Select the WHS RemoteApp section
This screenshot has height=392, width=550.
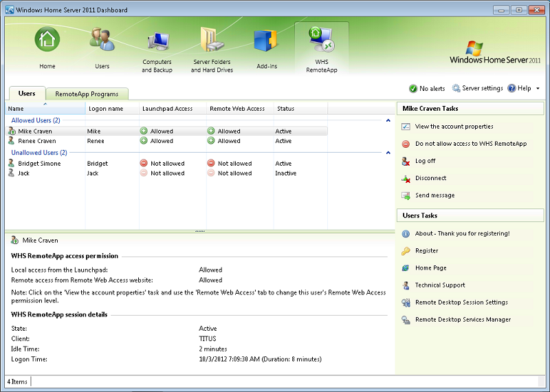tap(322, 48)
